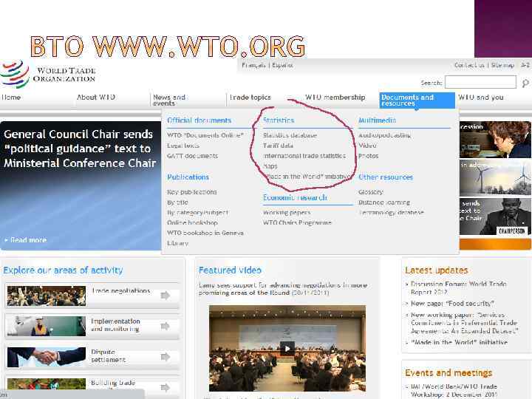Image resolution: width=532 pixels, height=399 pixels.
Task: Open the GATT documents link
Action: pyautogui.click(x=192, y=156)
